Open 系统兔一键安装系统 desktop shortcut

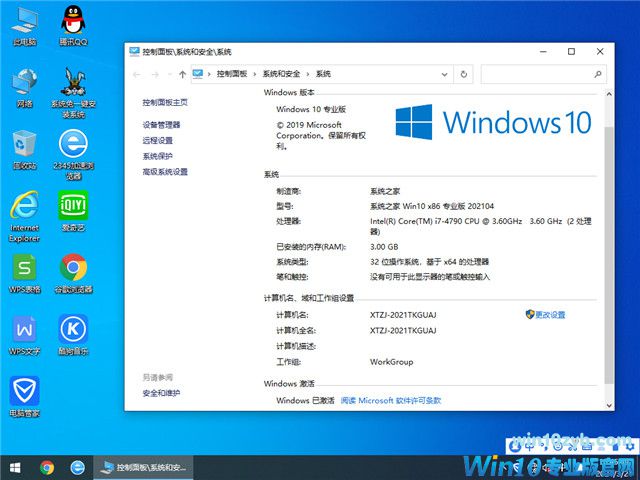[73, 93]
